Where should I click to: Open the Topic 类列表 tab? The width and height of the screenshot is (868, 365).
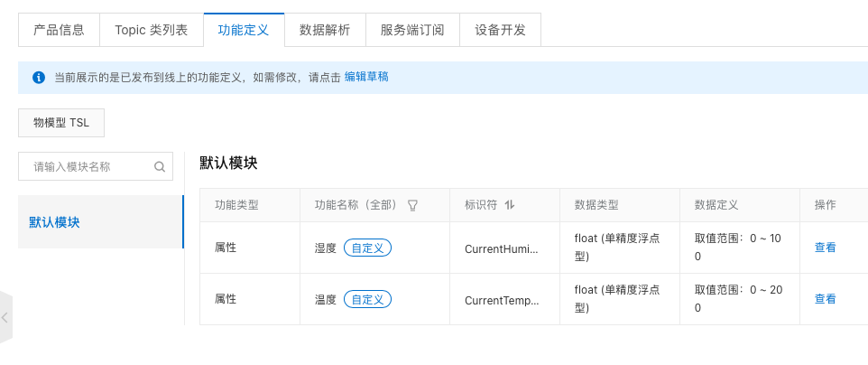tap(152, 30)
